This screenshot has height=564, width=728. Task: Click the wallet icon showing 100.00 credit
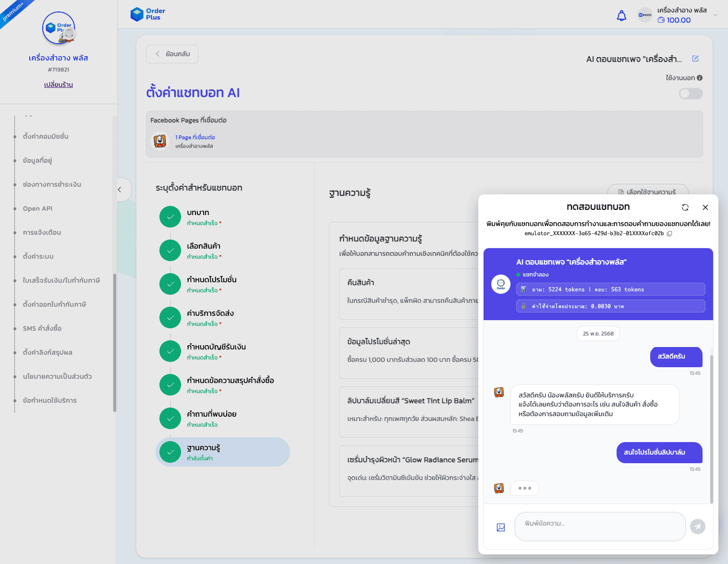(661, 20)
